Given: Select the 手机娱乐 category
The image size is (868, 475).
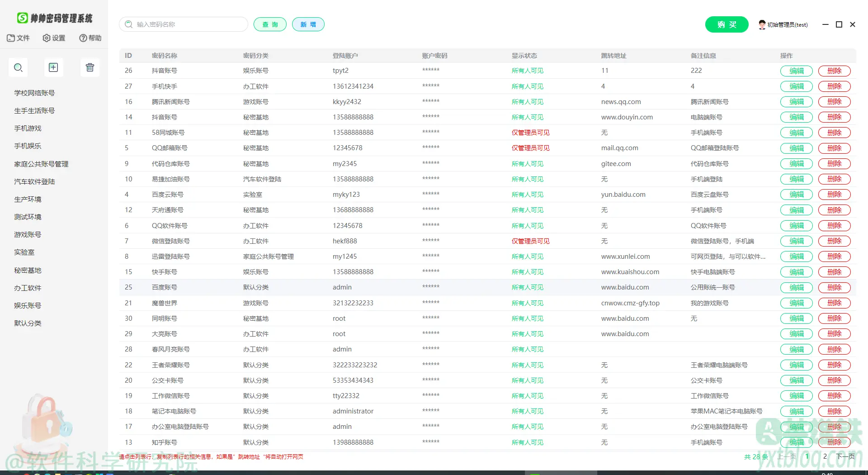Looking at the screenshot, I should (x=28, y=146).
